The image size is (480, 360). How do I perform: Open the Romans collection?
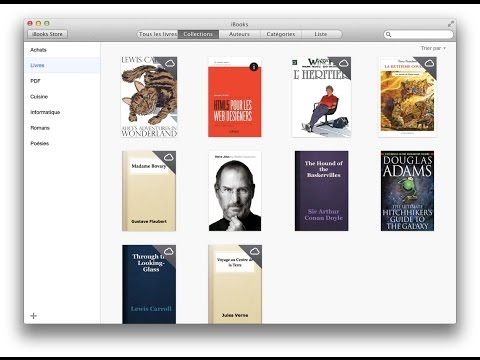pos(62,128)
